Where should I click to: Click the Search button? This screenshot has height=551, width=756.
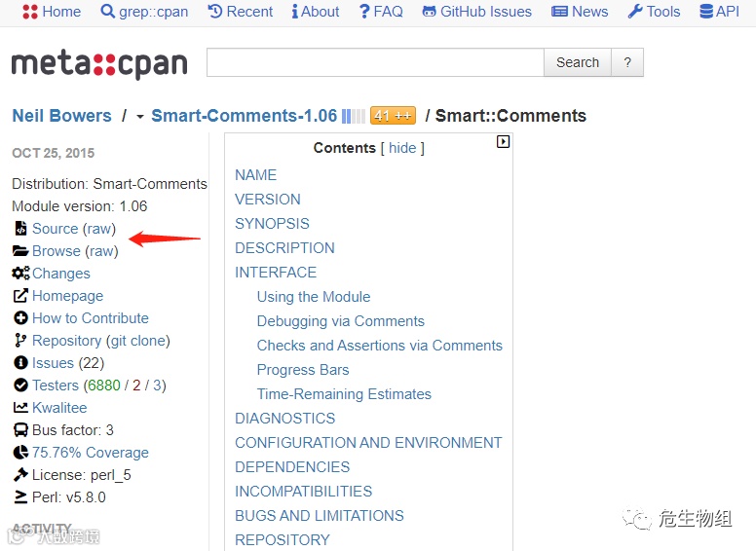pyautogui.click(x=578, y=62)
